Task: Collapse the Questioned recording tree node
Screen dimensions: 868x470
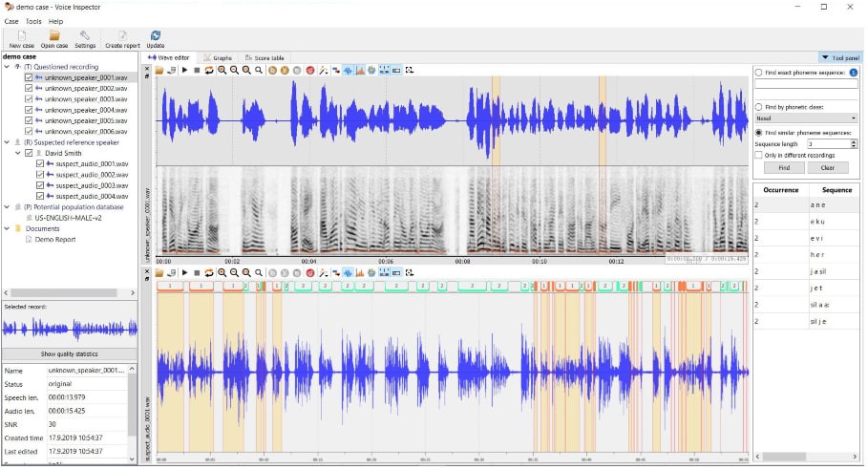Action: click(6, 67)
